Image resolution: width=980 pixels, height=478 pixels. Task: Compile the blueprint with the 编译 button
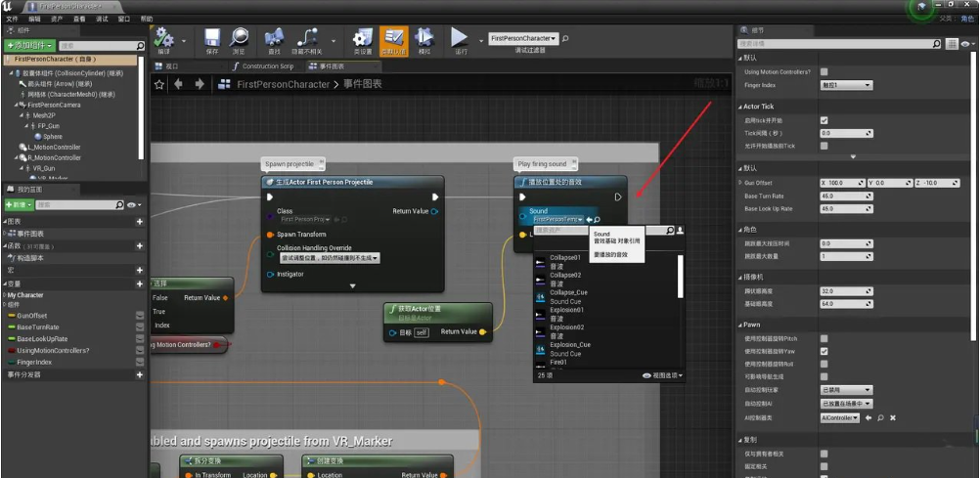click(164, 41)
